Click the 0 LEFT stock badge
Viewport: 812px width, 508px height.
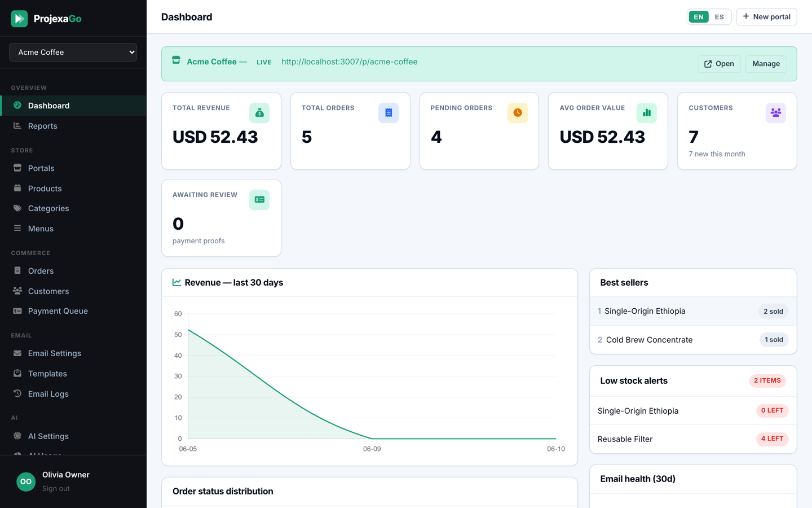(x=772, y=411)
